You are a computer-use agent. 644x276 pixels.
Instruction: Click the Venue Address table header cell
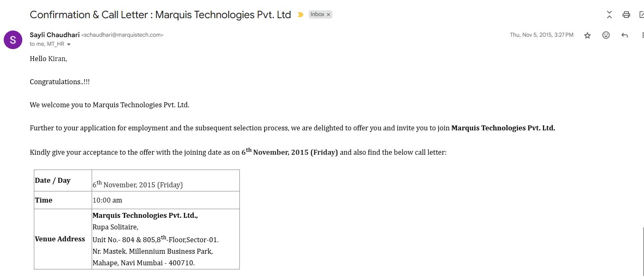[x=60, y=239]
